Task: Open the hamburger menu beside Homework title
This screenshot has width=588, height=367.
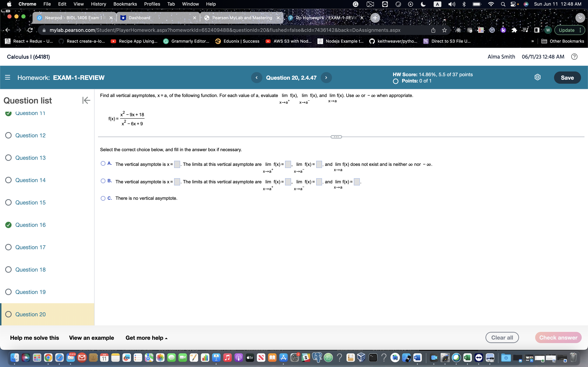Action: tap(8, 77)
